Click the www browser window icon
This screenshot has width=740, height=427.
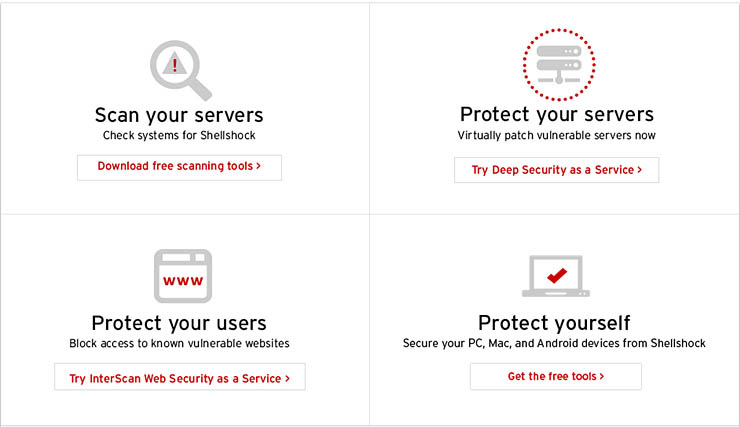tap(182, 277)
